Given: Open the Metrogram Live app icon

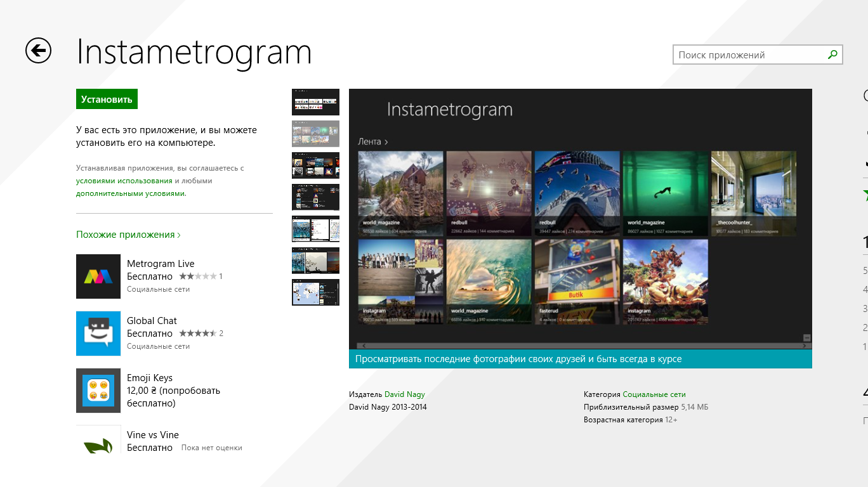Looking at the screenshot, I should (98, 276).
